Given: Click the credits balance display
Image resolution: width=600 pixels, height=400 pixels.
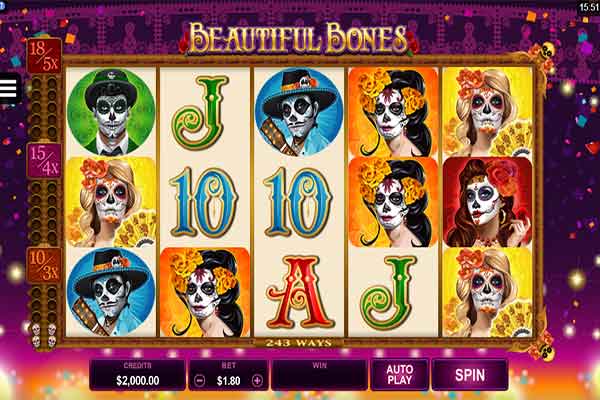Looking at the screenshot, I should coord(137,375).
